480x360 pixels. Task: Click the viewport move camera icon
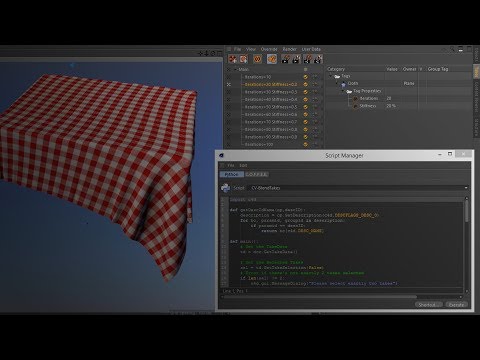(201, 53)
